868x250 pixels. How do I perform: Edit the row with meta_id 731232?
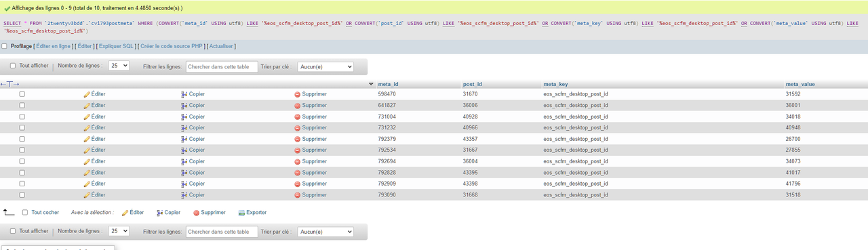pyautogui.click(x=94, y=128)
